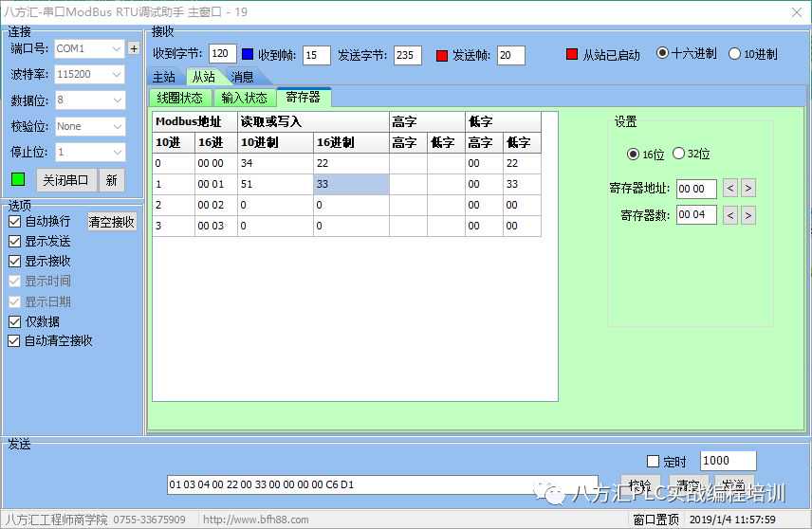Open the COM1 port number dropdown
Screen dimensions: 812x529
pos(89,48)
